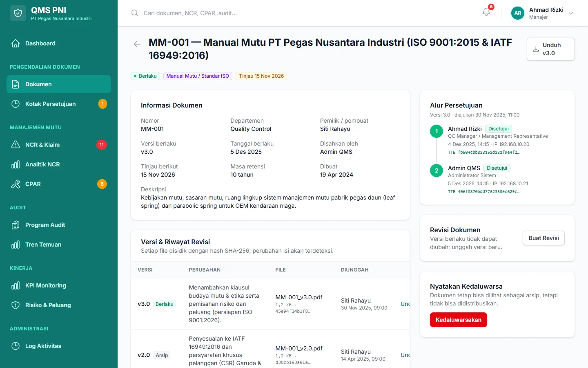
Task: Click approval step number 1 circle
Action: point(437,131)
